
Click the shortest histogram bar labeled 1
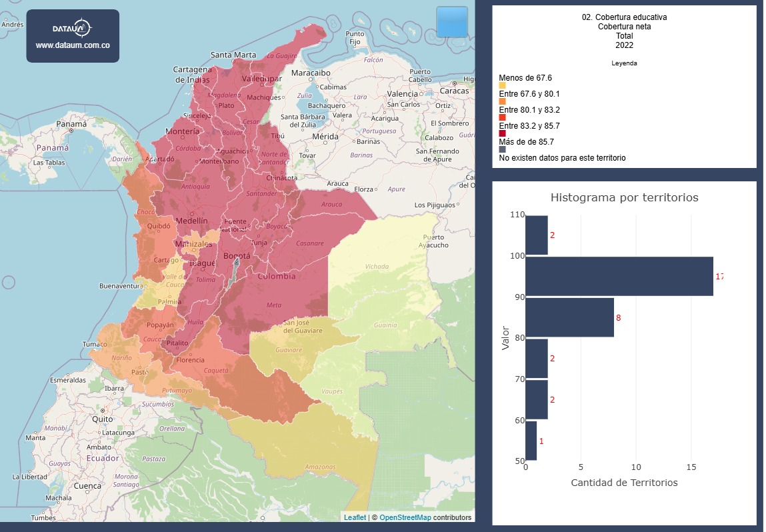pyautogui.click(x=530, y=441)
